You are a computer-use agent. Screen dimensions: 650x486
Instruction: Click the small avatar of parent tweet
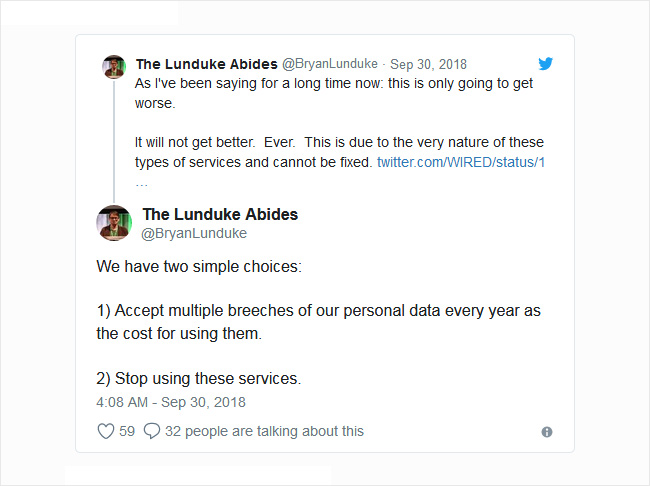pos(114,67)
